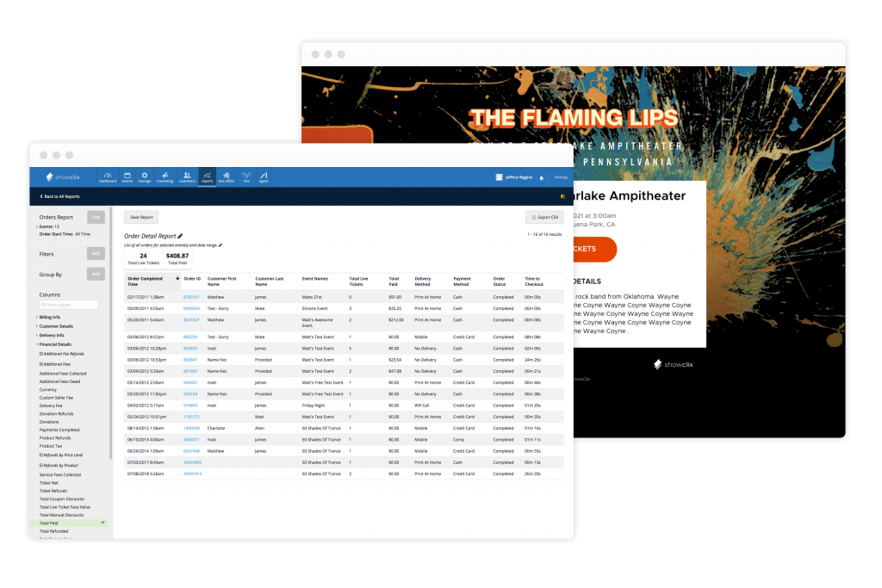Click the Save Report button
Screen dimensions: 882x588
pyautogui.click(x=140, y=217)
